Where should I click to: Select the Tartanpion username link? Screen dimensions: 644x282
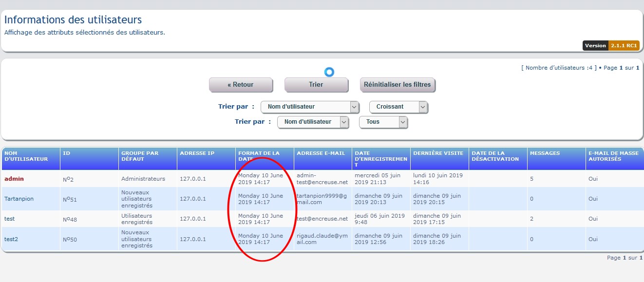[19, 199]
